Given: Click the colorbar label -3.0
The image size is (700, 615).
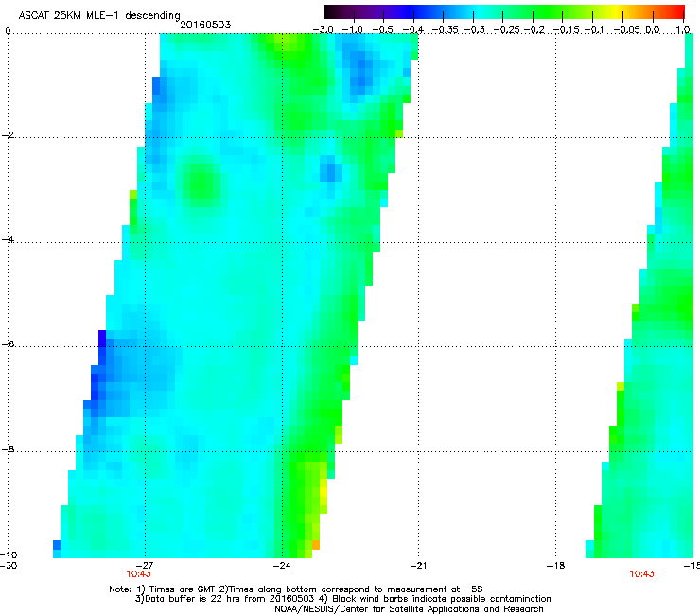Looking at the screenshot, I should pos(324,30).
